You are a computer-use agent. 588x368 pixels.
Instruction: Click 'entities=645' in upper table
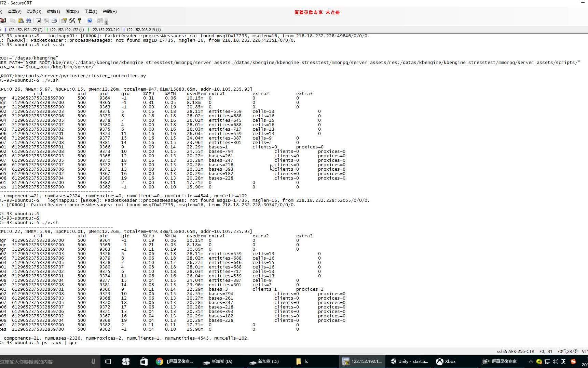pyautogui.click(x=225, y=120)
